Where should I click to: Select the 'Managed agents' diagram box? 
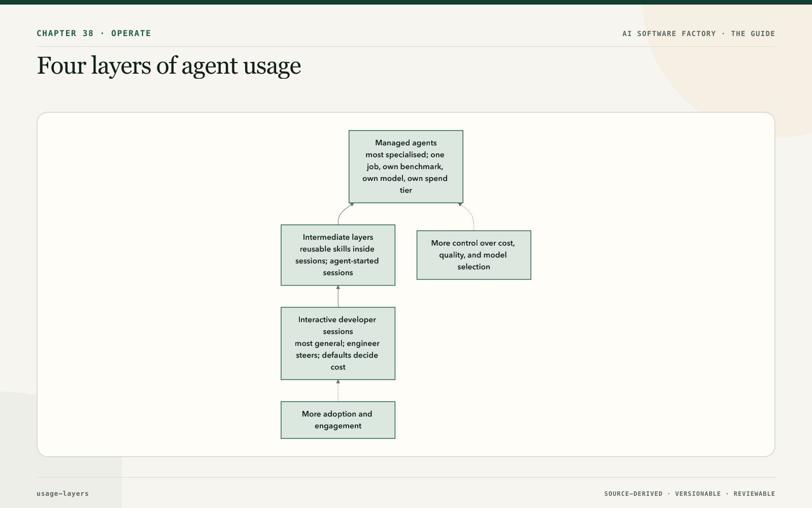pyautogui.click(x=406, y=167)
